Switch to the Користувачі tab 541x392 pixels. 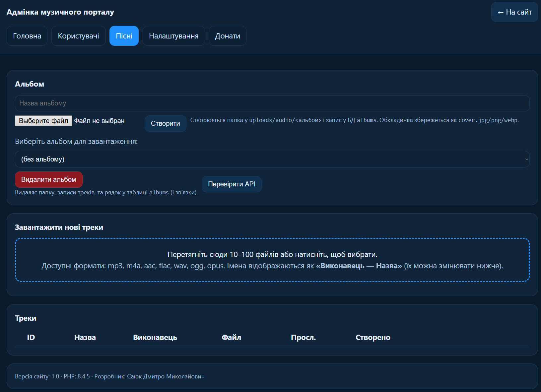tap(78, 36)
